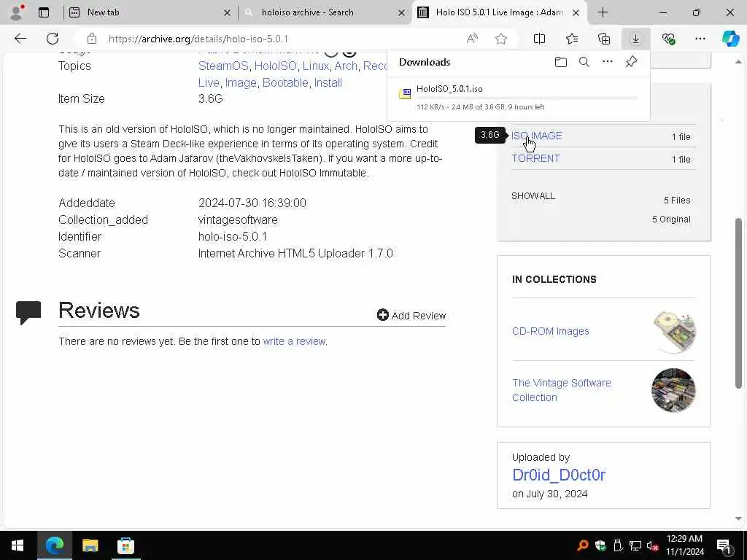Toggle the Downloads toolbar button
The height and width of the screenshot is (560, 747).
[635, 39]
